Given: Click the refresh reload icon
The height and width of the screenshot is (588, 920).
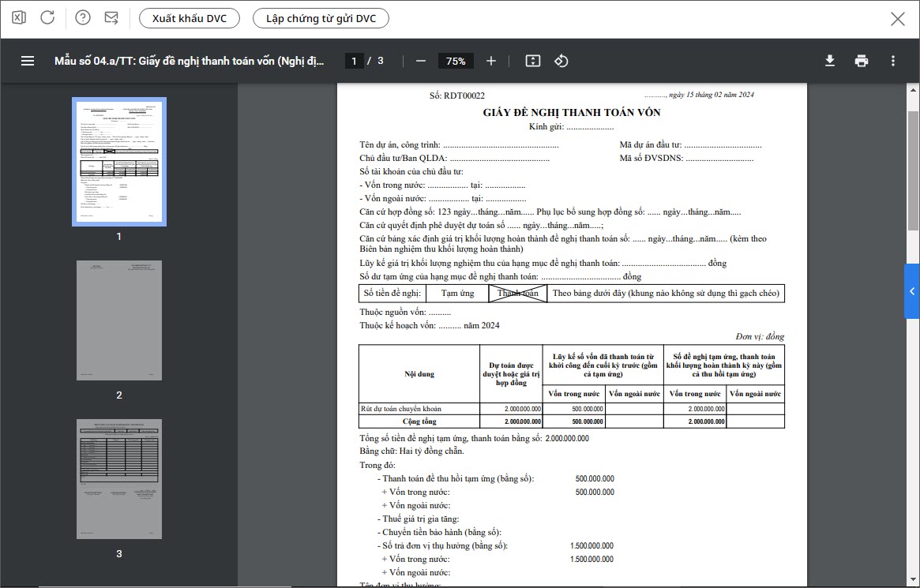Looking at the screenshot, I should [x=47, y=18].
